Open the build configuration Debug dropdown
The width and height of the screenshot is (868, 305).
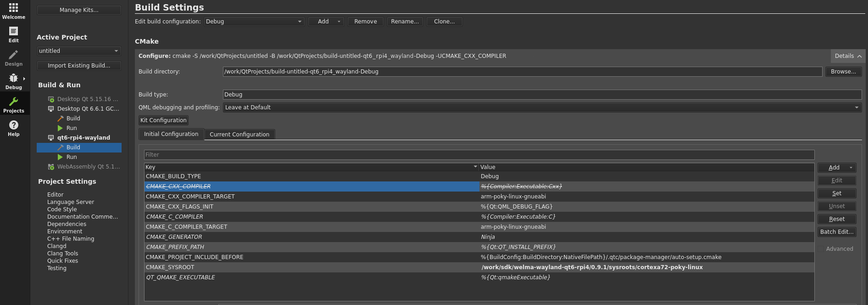[254, 22]
